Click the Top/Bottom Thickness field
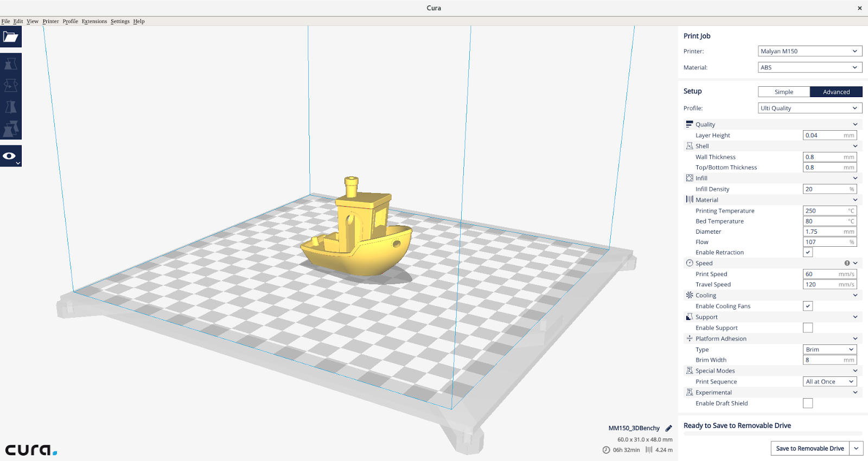 (830, 167)
